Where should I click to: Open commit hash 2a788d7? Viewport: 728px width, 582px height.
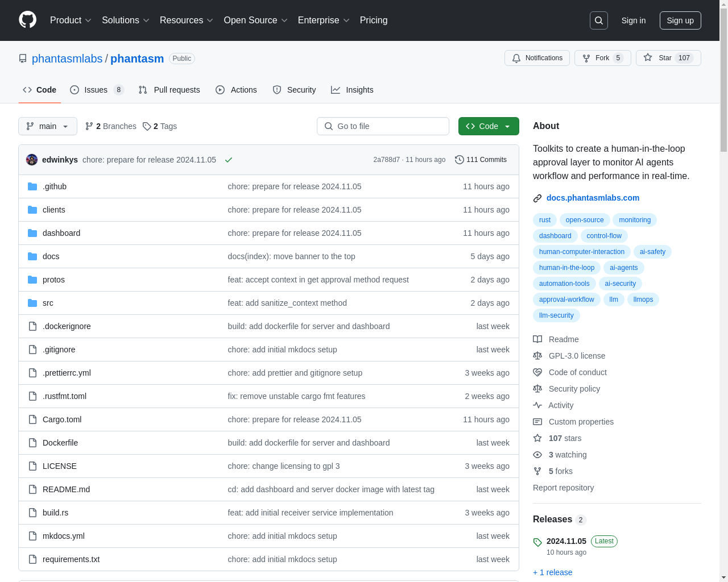coord(386,160)
